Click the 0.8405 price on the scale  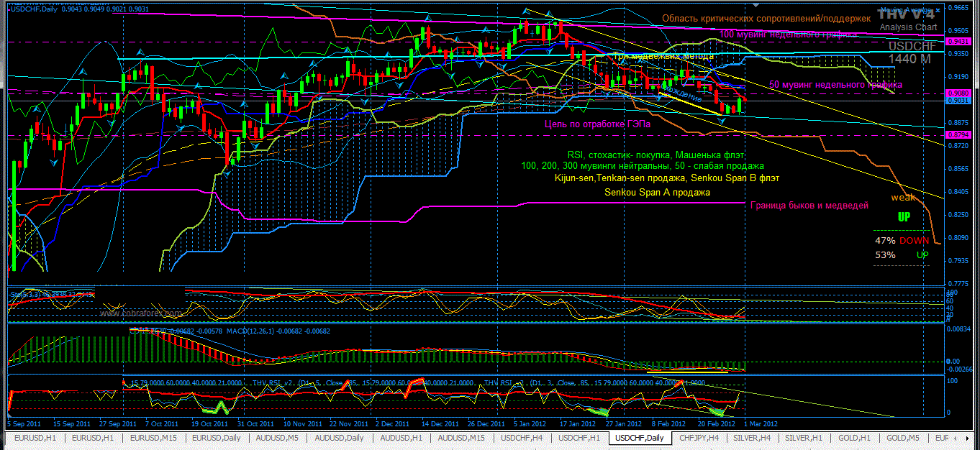(x=959, y=192)
